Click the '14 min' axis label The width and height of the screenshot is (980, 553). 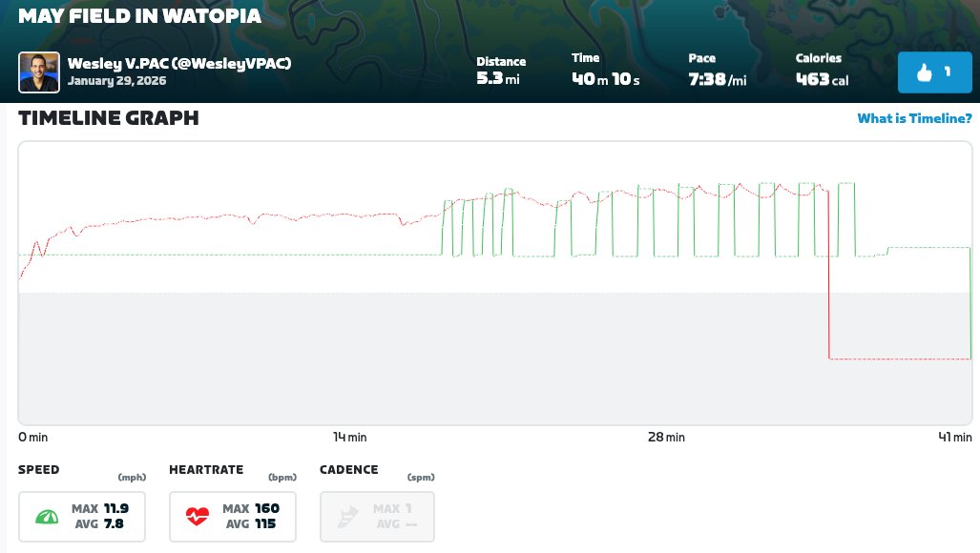point(350,437)
